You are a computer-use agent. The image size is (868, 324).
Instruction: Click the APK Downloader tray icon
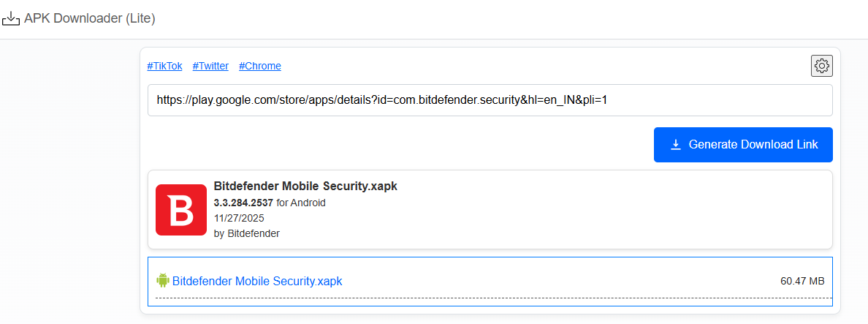(x=11, y=18)
